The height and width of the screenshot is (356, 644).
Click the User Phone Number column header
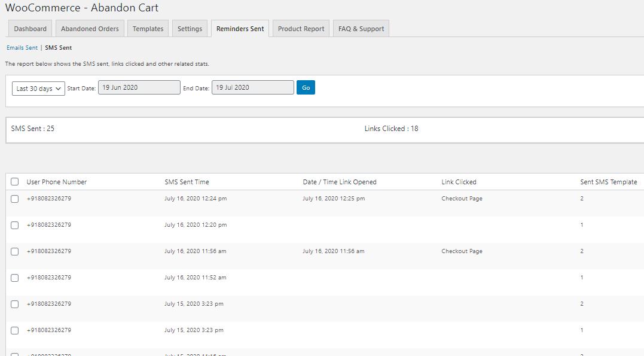coord(57,182)
